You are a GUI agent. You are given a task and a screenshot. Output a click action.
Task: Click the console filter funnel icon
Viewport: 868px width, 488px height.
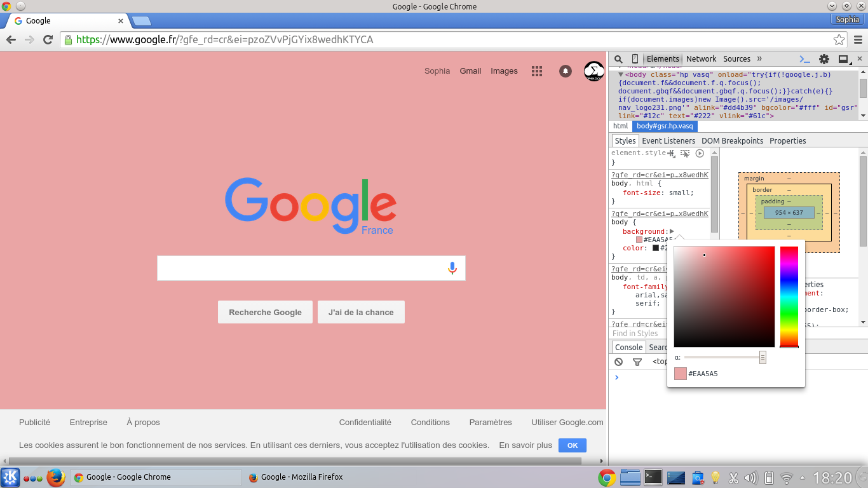637,362
